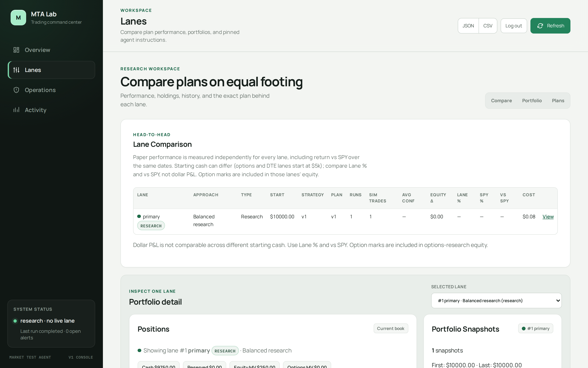Click the Balanced research approach cell
The image size is (588, 368).
[x=204, y=221]
